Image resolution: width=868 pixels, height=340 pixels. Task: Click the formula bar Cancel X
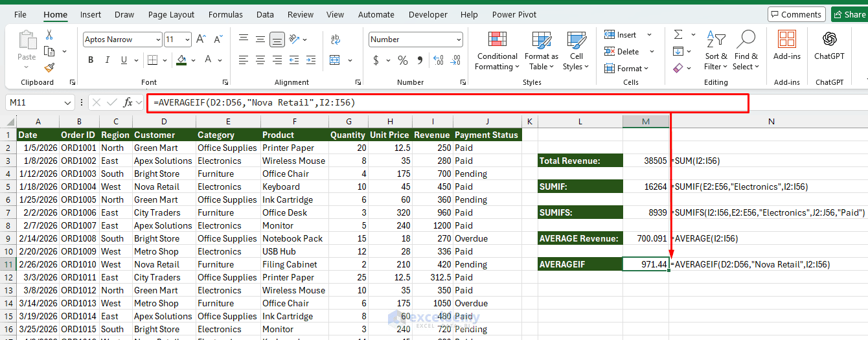pyautogui.click(x=97, y=102)
